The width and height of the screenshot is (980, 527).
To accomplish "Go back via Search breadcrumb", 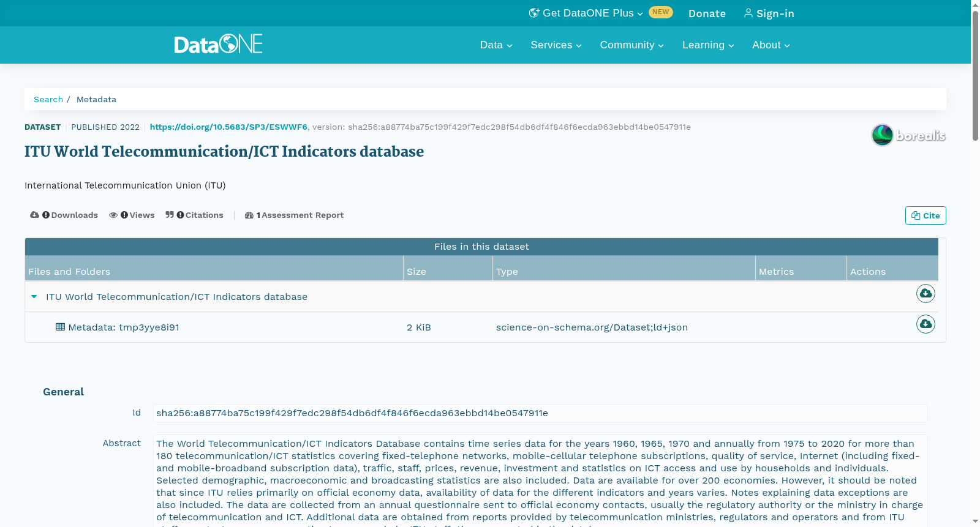I will pyautogui.click(x=48, y=99).
